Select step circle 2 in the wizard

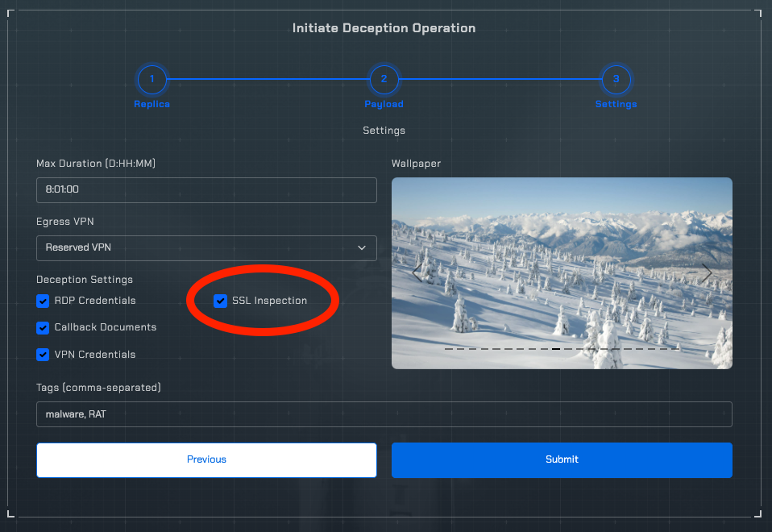coord(384,80)
